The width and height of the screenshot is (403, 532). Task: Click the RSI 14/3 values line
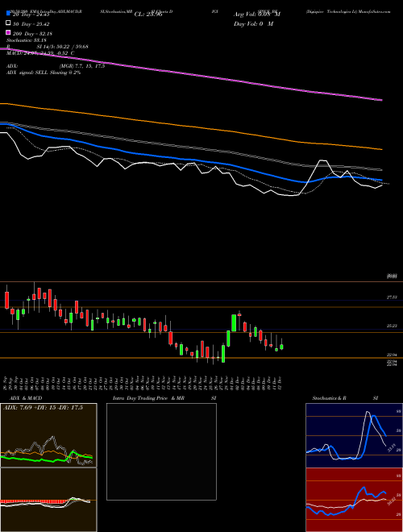[x=48, y=47]
